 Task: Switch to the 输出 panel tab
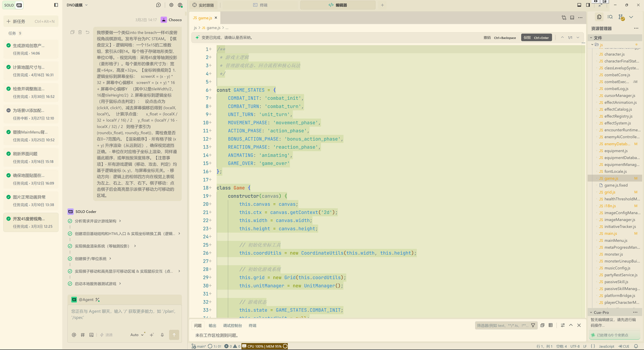[212, 326]
